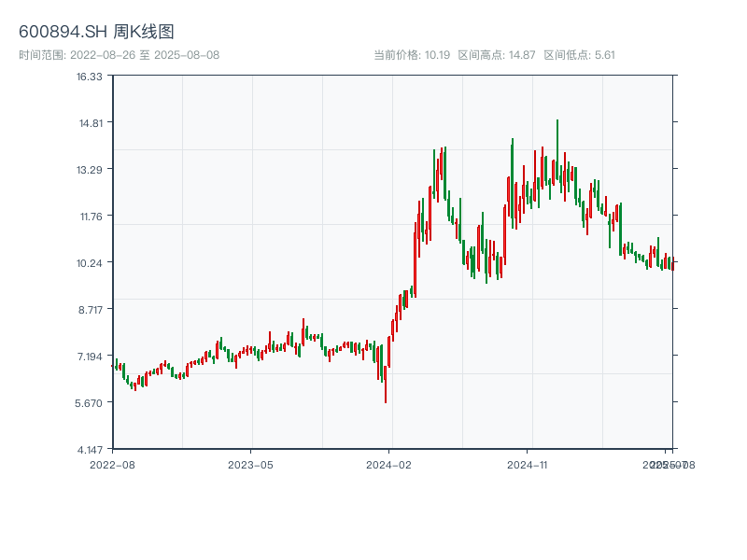Image resolution: width=747 pixels, height=560 pixels.
Task: Select the 2023-05 date axis label
Action: click(x=250, y=464)
